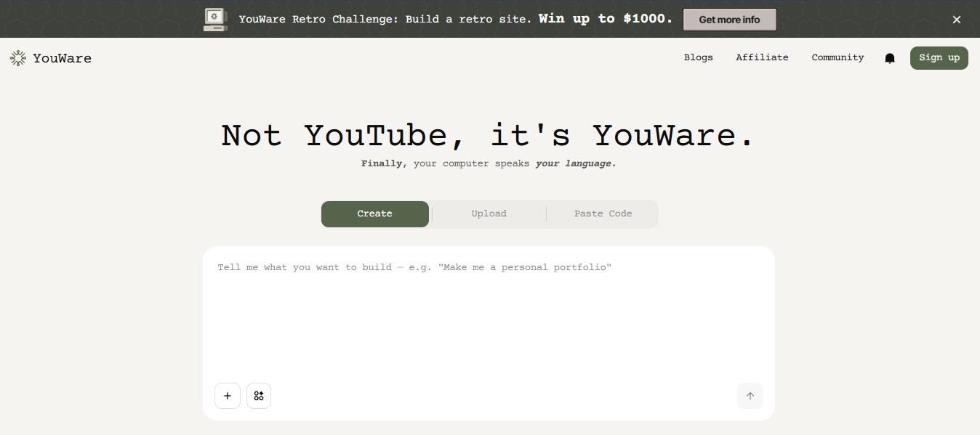Open the Affiliate page

point(762,57)
